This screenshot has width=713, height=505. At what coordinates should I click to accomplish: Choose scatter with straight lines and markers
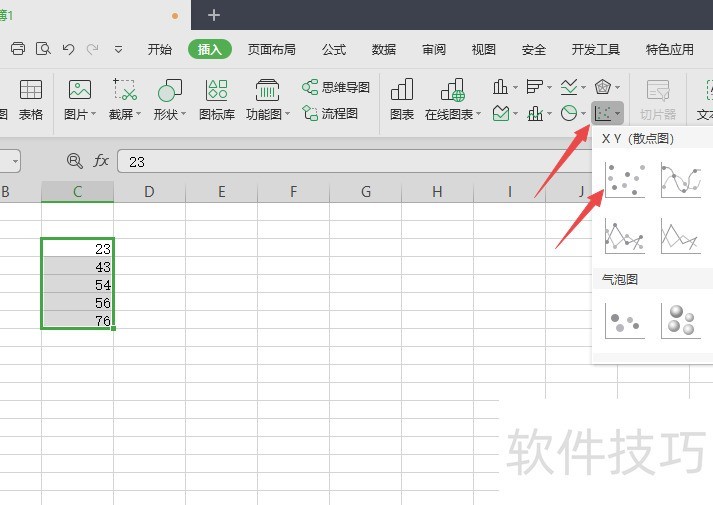click(625, 236)
